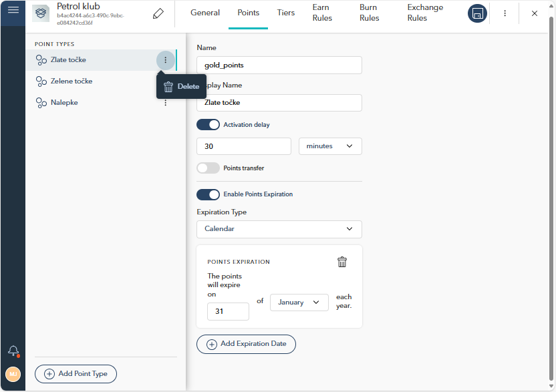Image resolution: width=556 pixels, height=392 pixels.
Task: Click the pencil edit icon beside Petrol klub
Action: [158, 13]
